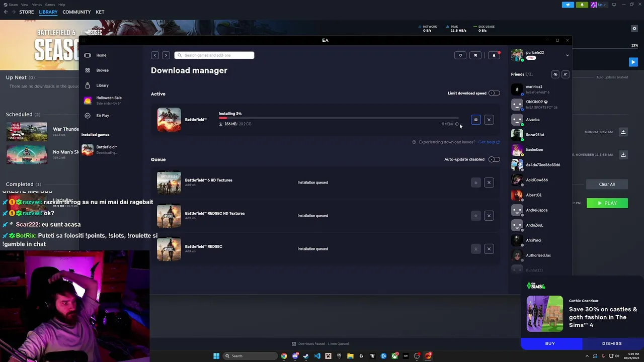Open the EA shopping cart icon
644x362 pixels.
(475, 55)
